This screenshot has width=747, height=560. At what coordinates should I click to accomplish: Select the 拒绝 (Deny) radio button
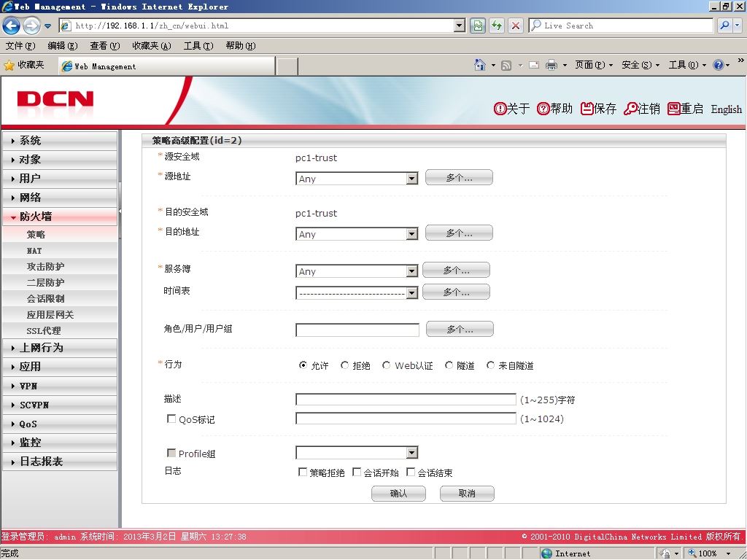tap(344, 365)
